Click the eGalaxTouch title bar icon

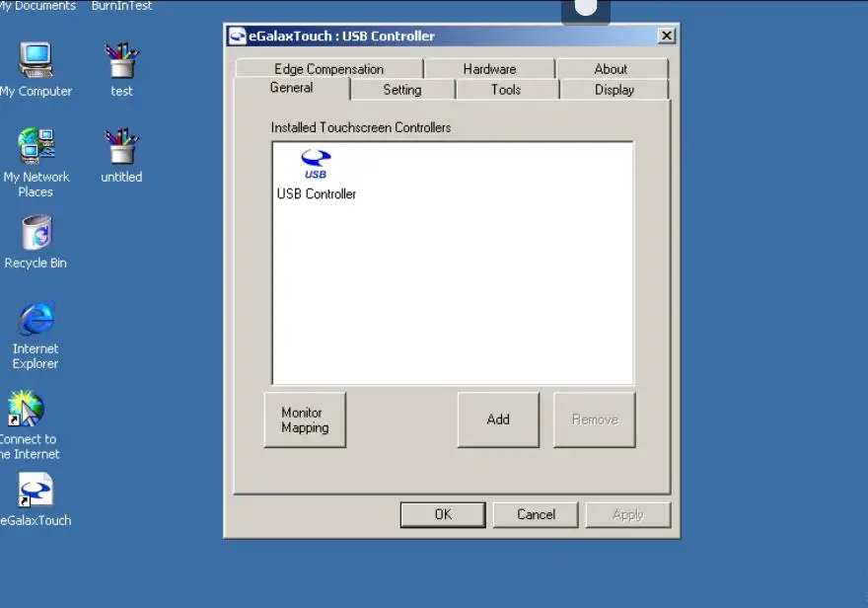[238, 36]
